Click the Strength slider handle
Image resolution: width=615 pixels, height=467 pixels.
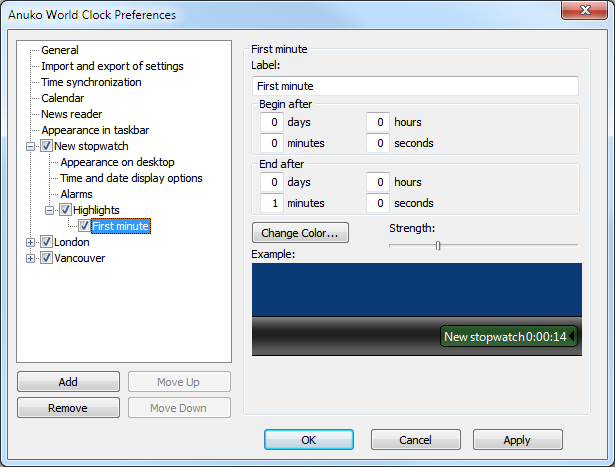point(438,244)
